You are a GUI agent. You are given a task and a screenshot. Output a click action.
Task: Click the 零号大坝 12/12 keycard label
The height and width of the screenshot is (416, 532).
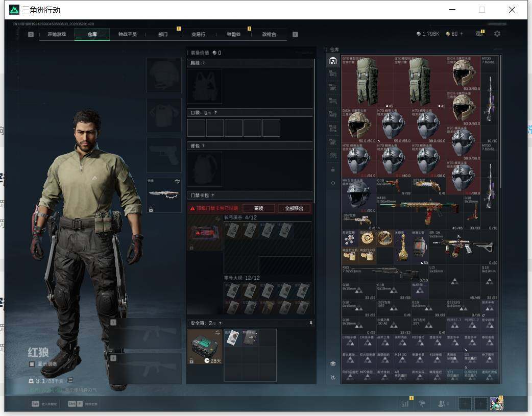(x=241, y=278)
